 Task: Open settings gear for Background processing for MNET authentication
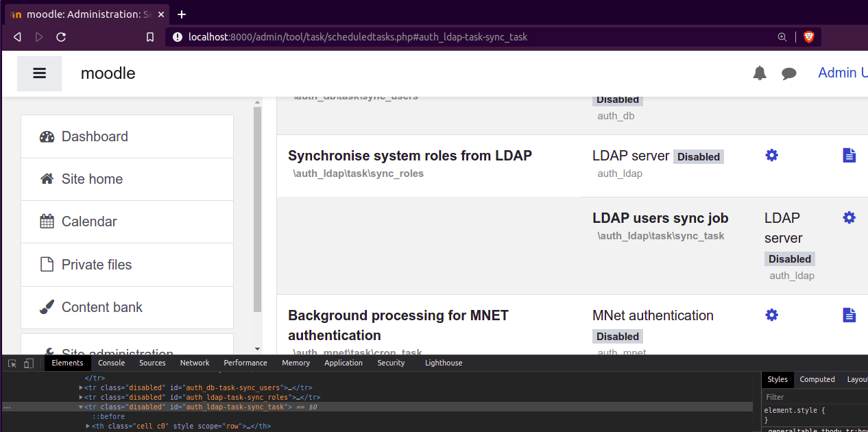(x=771, y=315)
